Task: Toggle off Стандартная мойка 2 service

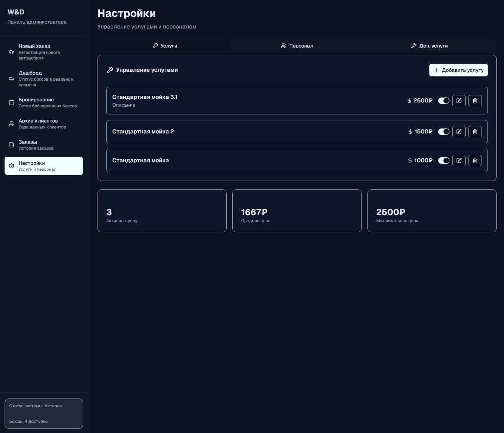Action: click(x=443, y=132)
